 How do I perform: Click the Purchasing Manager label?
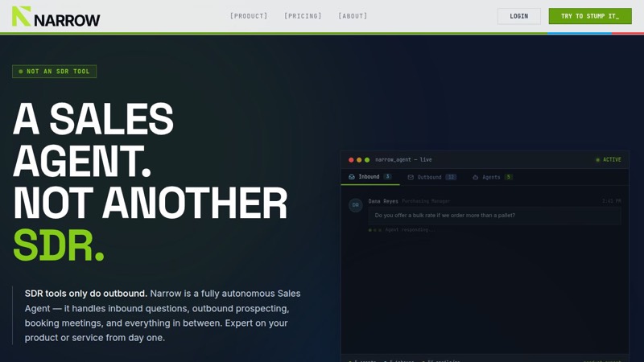pyautogui.click(x=426, y=201)
